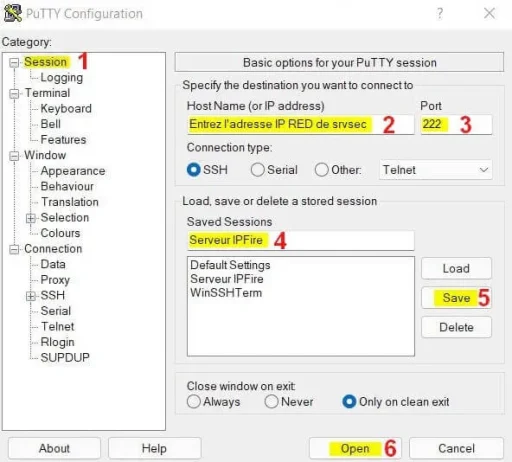Click the Load button

point(456,268)
